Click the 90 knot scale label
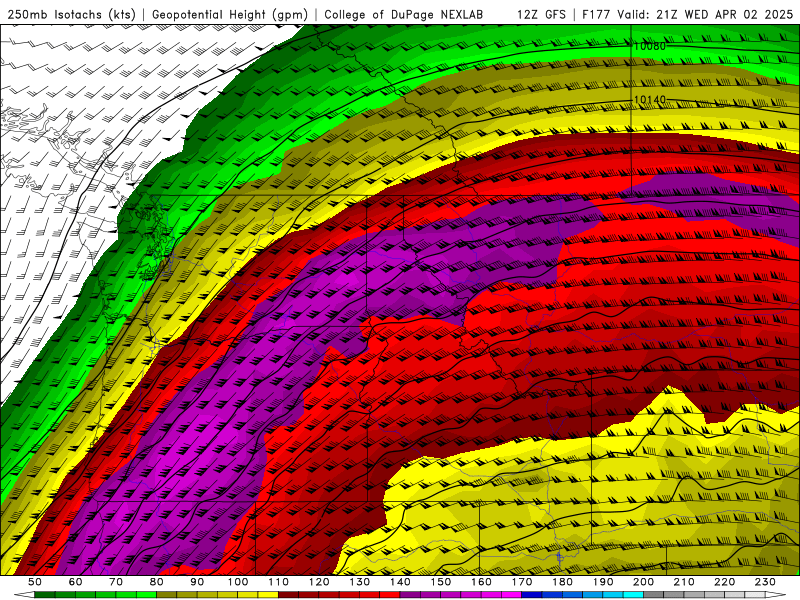Viewport: 800px width, 600px height. tap(197, 582)
